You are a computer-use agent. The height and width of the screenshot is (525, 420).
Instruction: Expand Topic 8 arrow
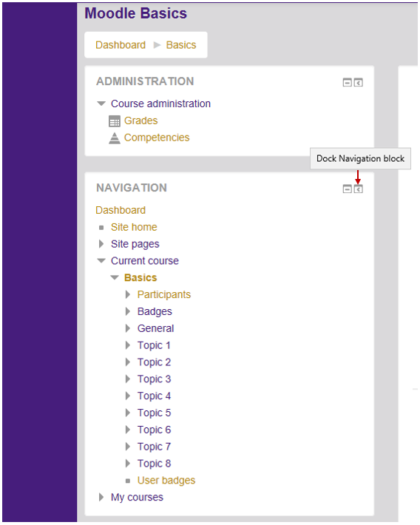(128, 464)
